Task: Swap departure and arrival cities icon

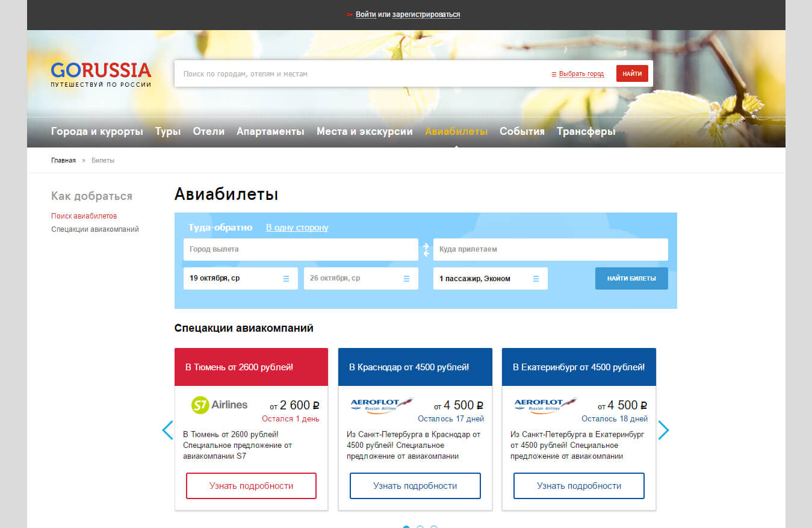Action: (426, 249)
